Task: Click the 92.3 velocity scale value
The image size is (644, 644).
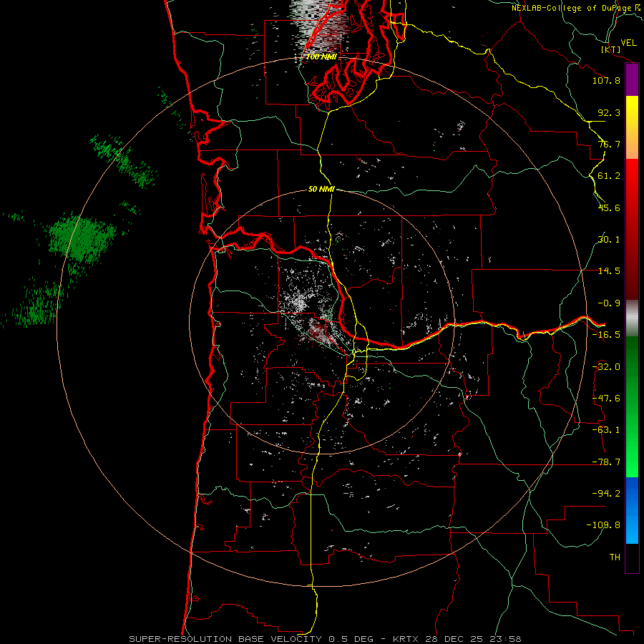Action: click(x=609, y=112)
